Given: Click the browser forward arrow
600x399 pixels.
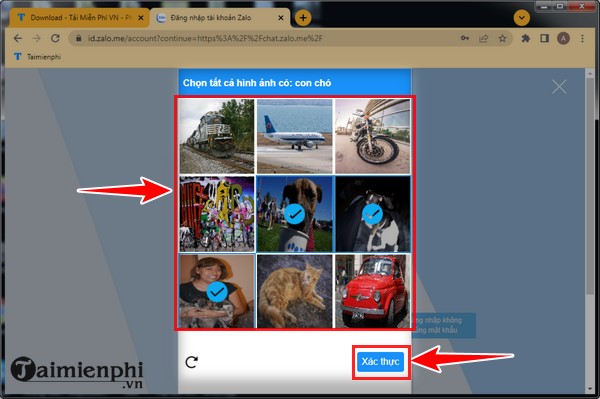Looking at the screenshot, I should pos(36,38).
